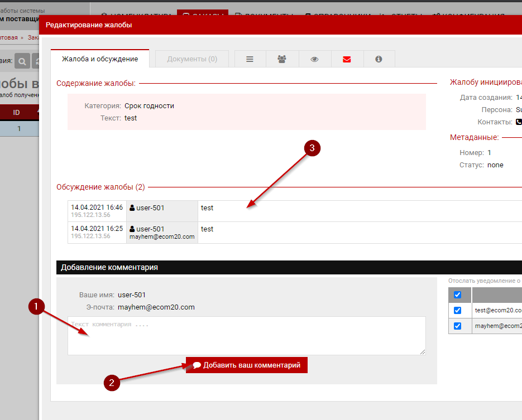Open the eye icon views tab

(x=314, y=59)
